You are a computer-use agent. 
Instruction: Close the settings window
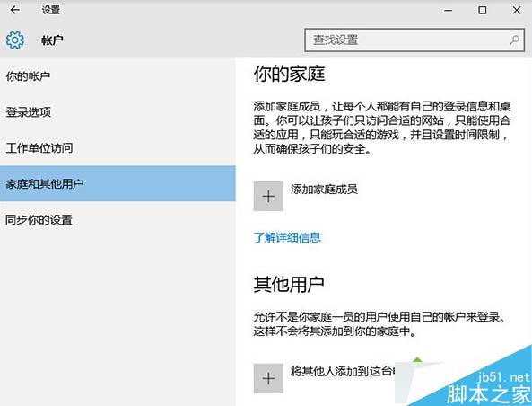point(517,10)
